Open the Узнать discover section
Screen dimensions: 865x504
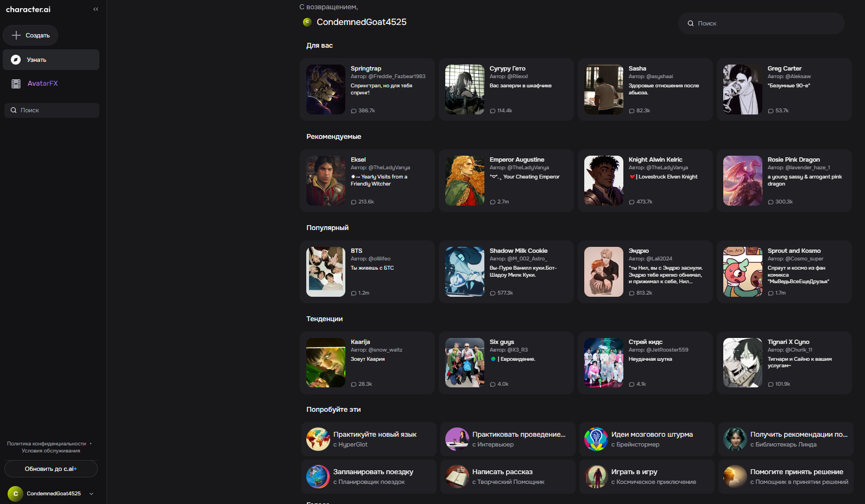point(51,60)
